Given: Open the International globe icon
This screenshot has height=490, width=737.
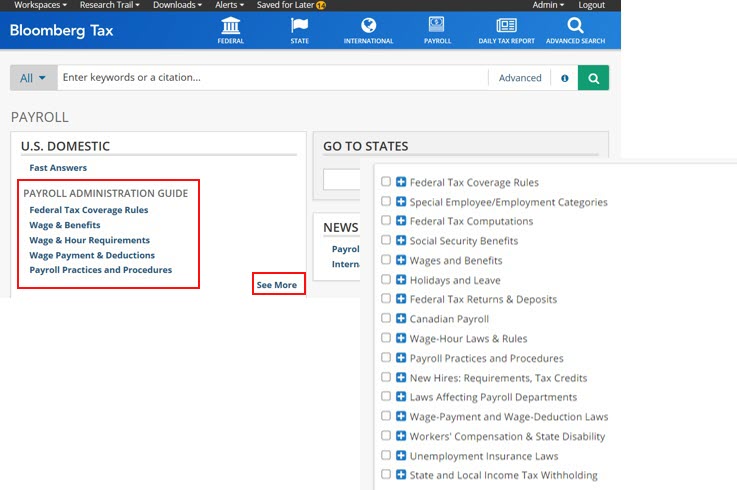Looking at the screenshot, I should 368,26.
